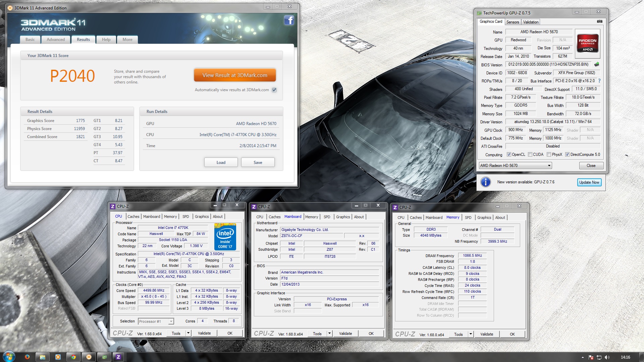The image size is (644, 362).
Task: Click the Physics Score value 11959
Action: click(79, 129)
